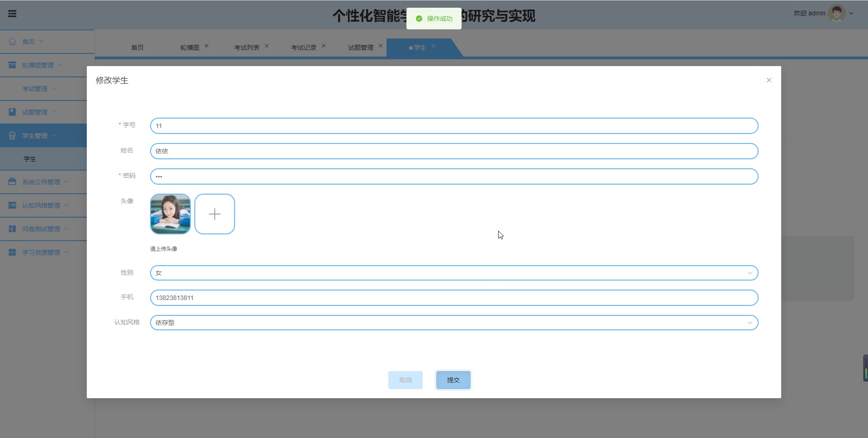
Task: Toggle the hamburger sidebar collapse icon
Action: (x=12, y=14)
